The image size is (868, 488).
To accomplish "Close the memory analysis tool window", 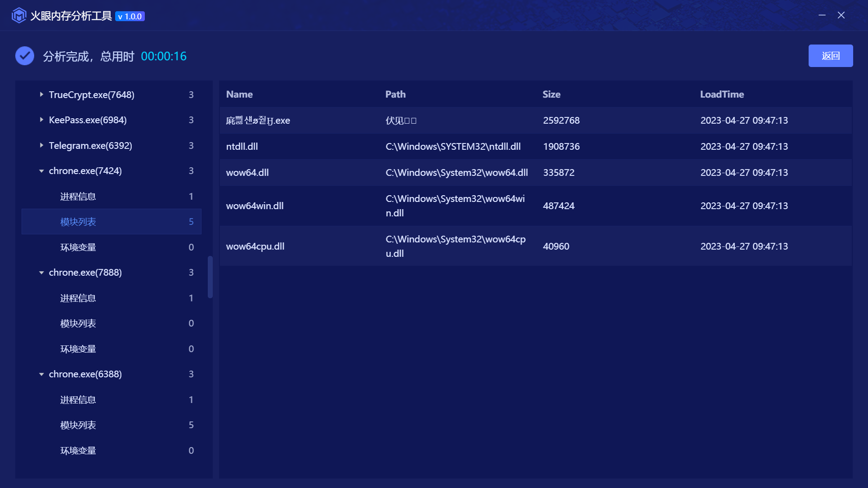I will coord(841,15).
